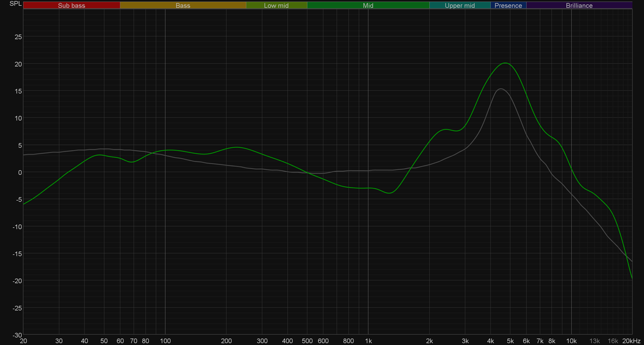Click the 10k frequency label
Screen dimensions: 644x345
point(571,341)
